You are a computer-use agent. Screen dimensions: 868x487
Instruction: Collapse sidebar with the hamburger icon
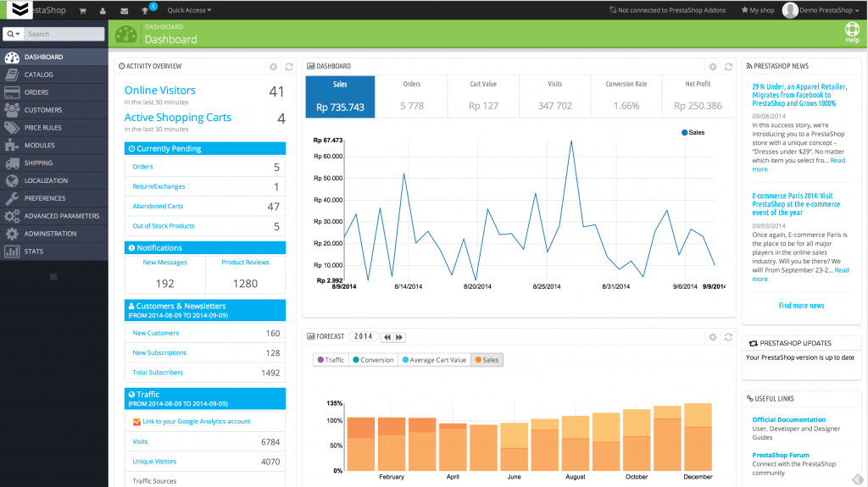click(53, 277)
